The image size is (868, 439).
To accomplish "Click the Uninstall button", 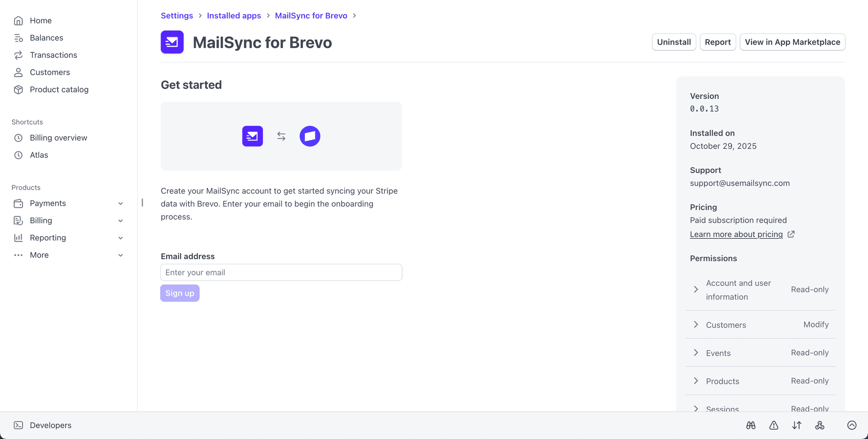I will pyautogui.click(x=673, y=42).
